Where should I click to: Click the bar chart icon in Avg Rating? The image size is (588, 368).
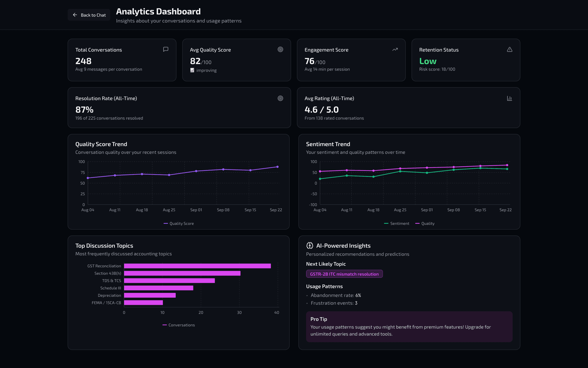coord(510,98)
